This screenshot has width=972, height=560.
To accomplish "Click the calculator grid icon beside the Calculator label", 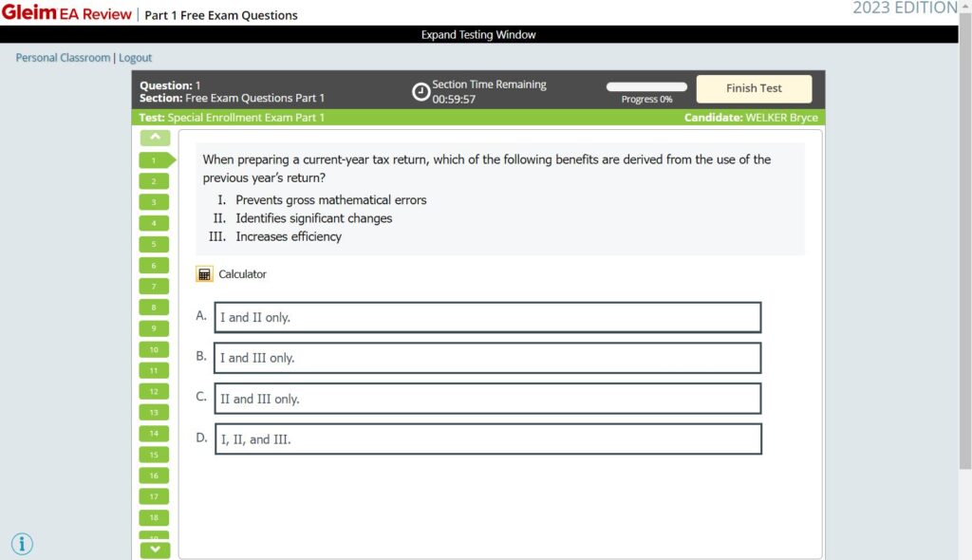I will (x=203, y=273).
